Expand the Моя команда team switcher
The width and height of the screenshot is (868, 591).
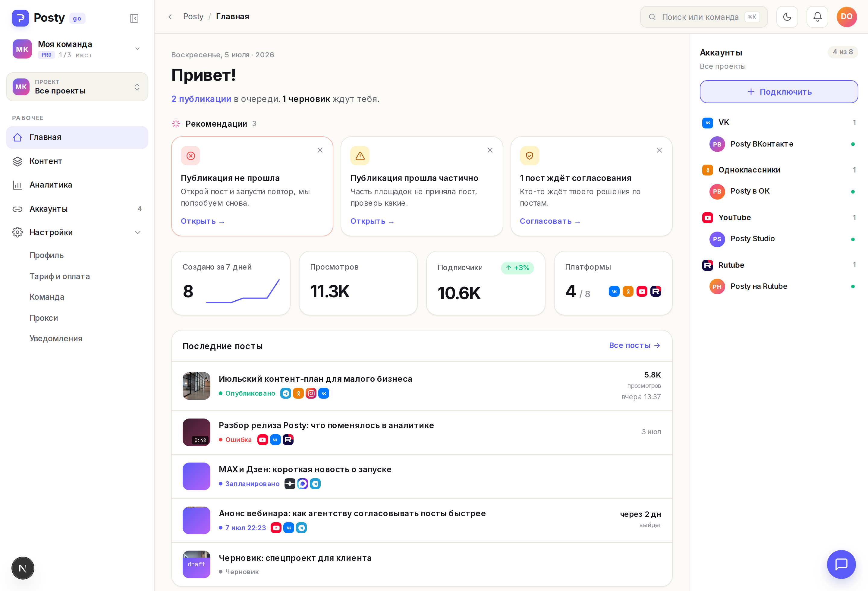[77, 49]
